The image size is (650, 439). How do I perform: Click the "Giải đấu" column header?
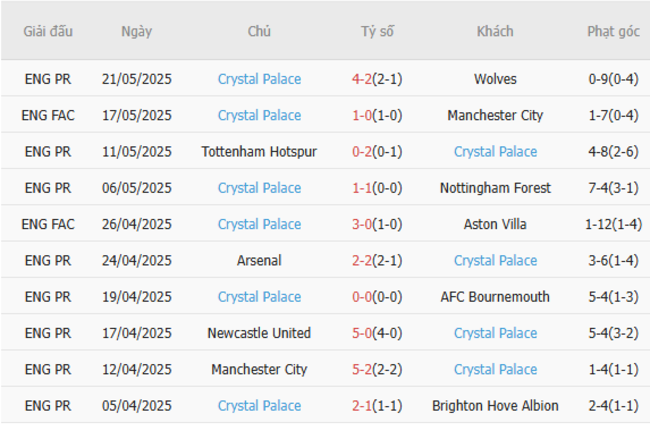coord(49,31)
